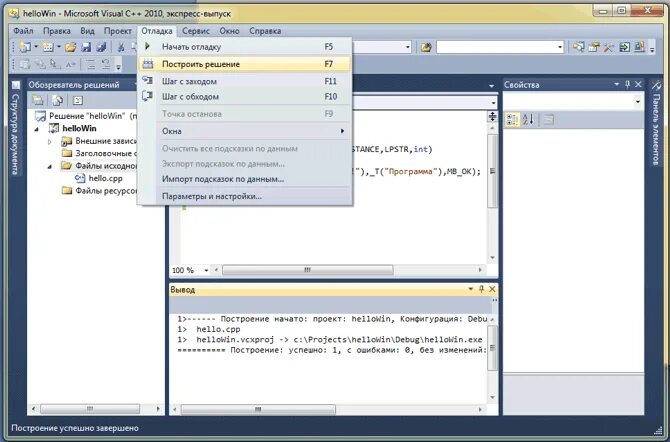The image size is (670, 442).
Task: Pin the Output panel with the pushpin icon
Action: pyautogui.click(x=481, y=289)
